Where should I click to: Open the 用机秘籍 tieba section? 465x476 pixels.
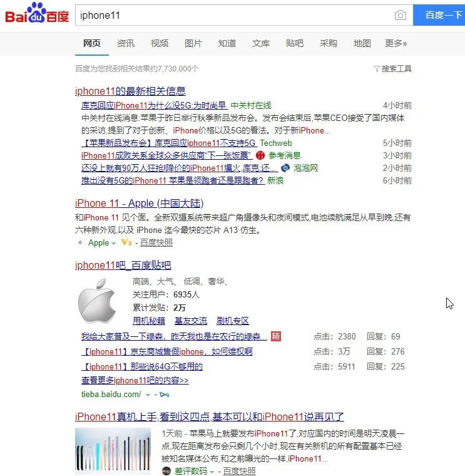point(149,321)
